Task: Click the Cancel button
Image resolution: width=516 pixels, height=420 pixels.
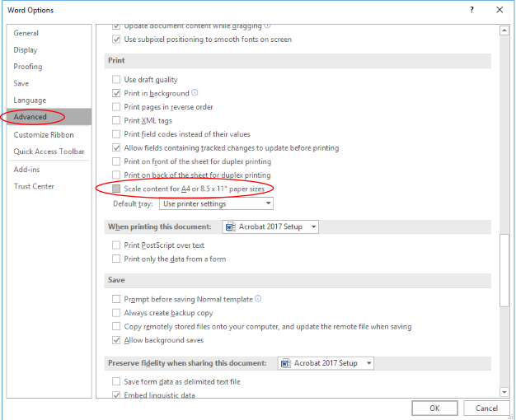Action: pos(486,408)
